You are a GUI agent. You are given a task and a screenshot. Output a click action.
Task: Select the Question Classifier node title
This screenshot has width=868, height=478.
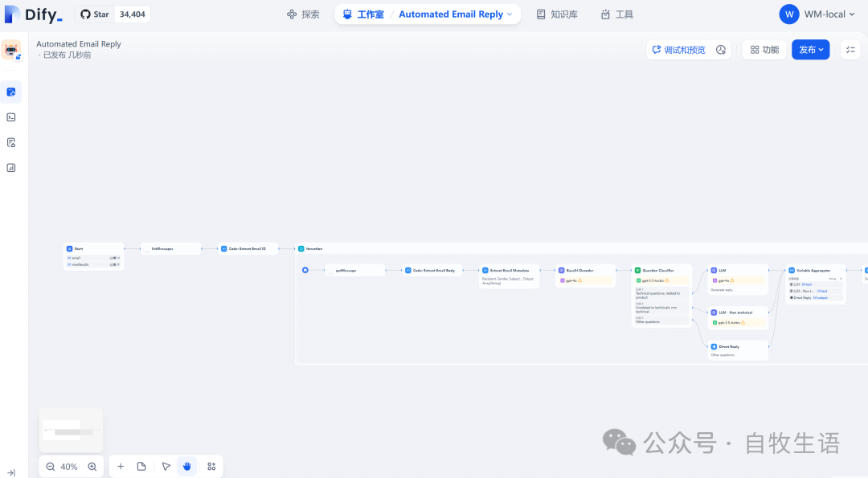658,271
